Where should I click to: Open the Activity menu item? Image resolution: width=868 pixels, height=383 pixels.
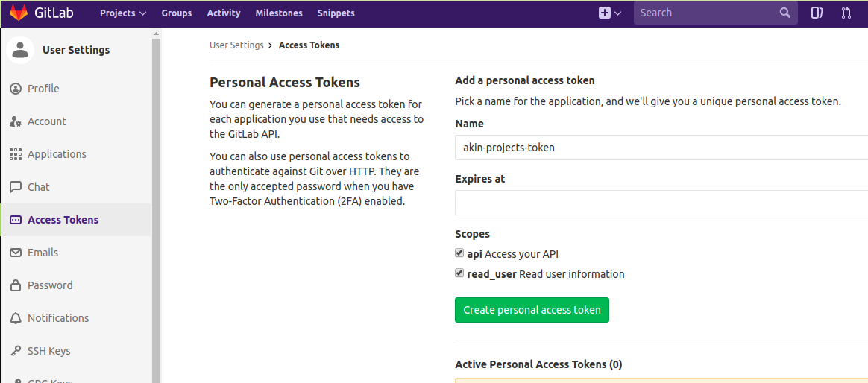(224, 13)
